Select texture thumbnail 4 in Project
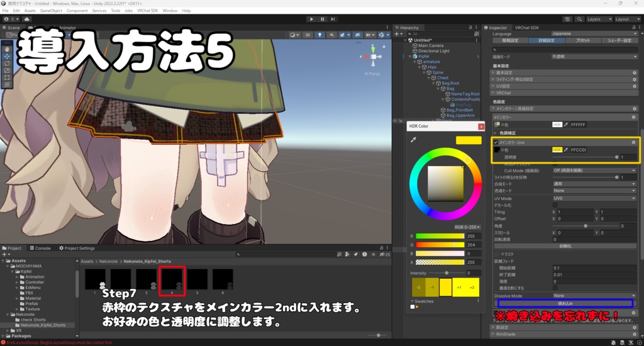The image size is (644, 346). pyautogui.click(x=172, y=280)
